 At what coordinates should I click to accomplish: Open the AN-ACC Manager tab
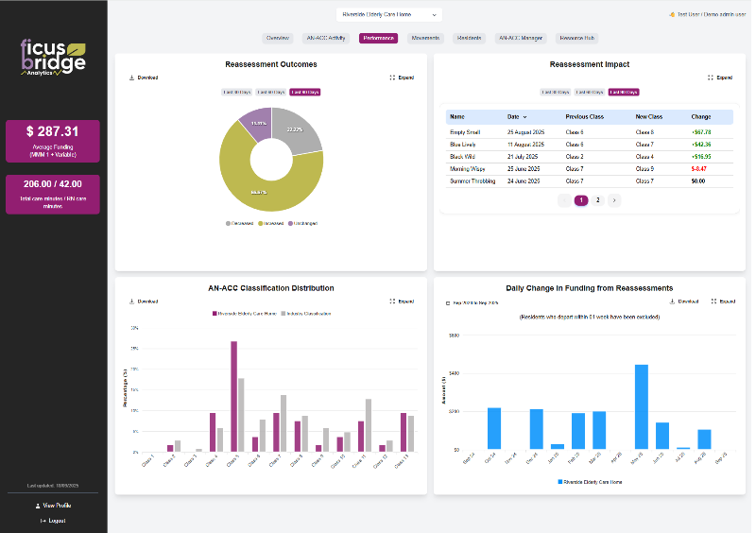coord(520,39)
